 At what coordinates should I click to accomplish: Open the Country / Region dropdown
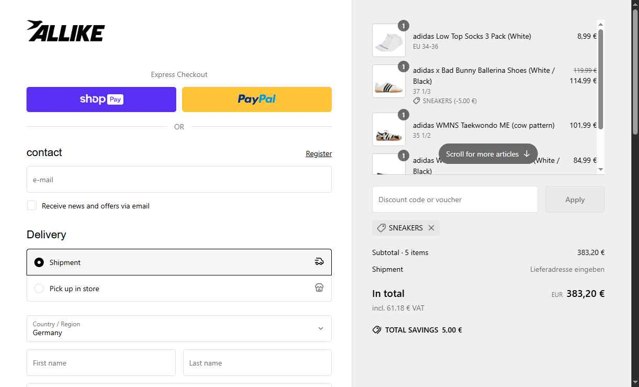179,329
